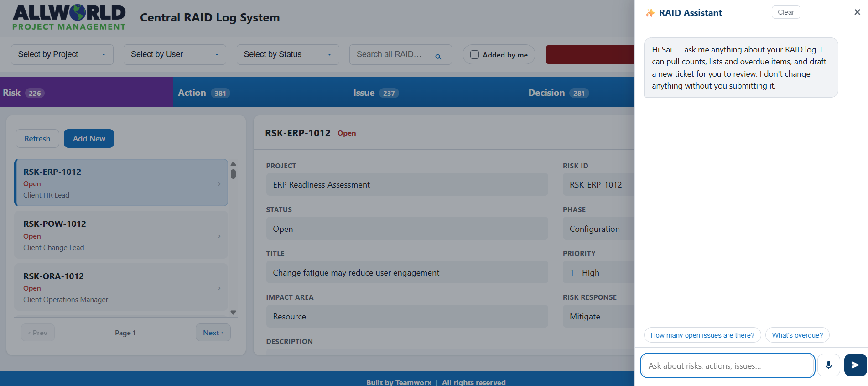The width and height of the screenshot is (868, 386).
Task: Pick the 'What's overdue?' suggestion
Action: click(797, 335)
